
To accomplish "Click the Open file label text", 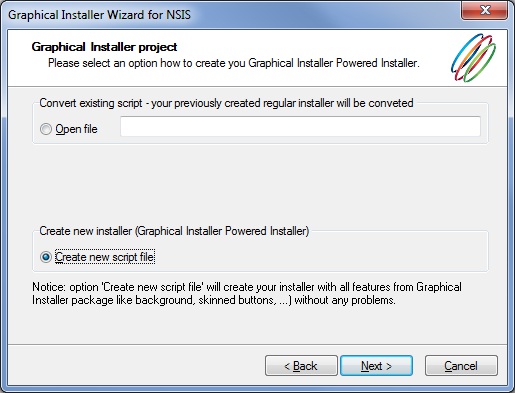I will point(76,129).
